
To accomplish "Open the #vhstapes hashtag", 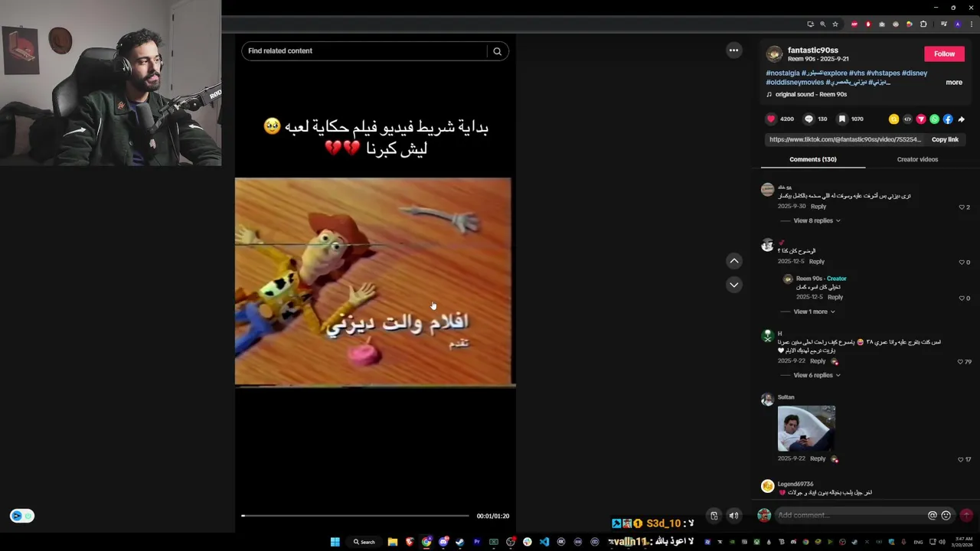I will (884, 73).
